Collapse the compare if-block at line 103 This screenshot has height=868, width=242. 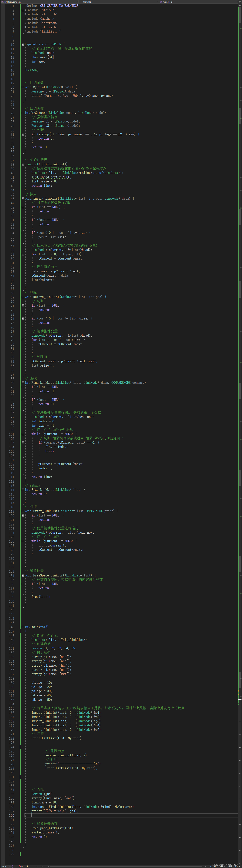23,442
